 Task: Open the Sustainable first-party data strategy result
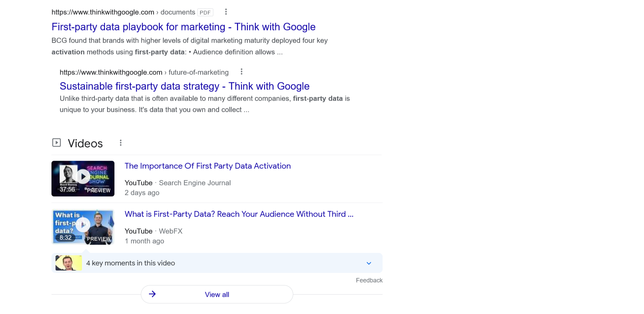tap(185, 86)
